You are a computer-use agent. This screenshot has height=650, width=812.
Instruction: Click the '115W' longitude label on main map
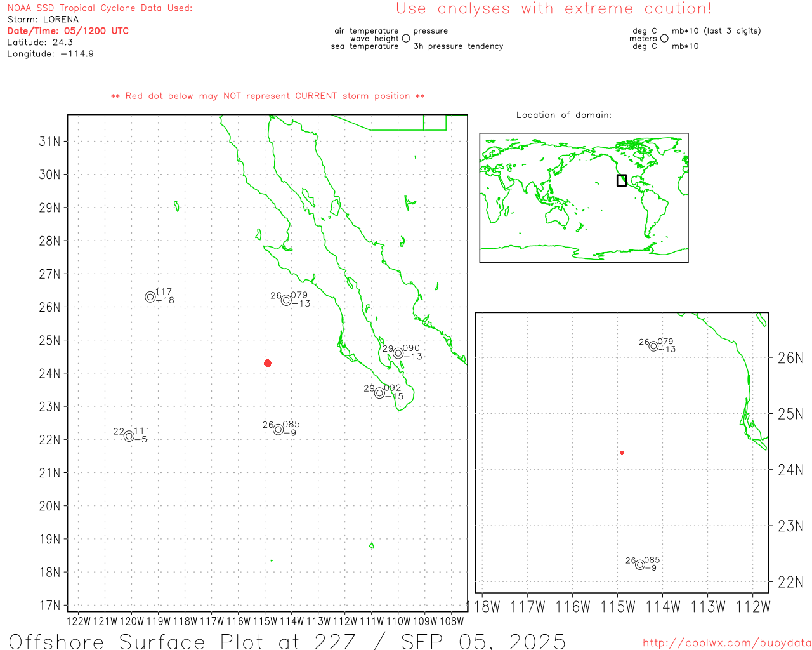265,621
